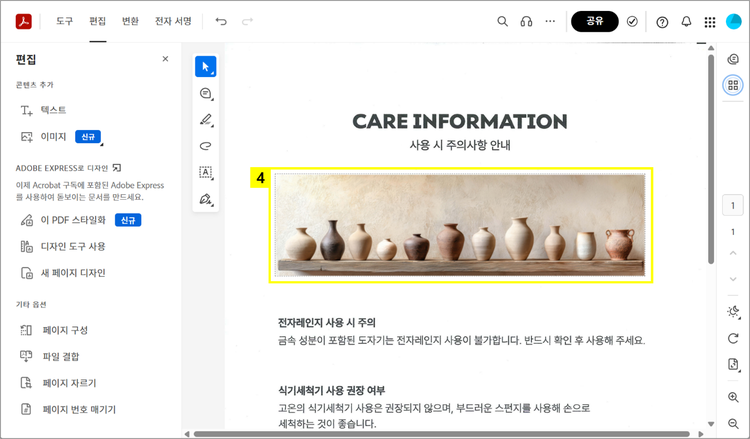Click the vertical scrollbar thumb
The height and width of the screenshot is (439, 750).
coord(711,159)
